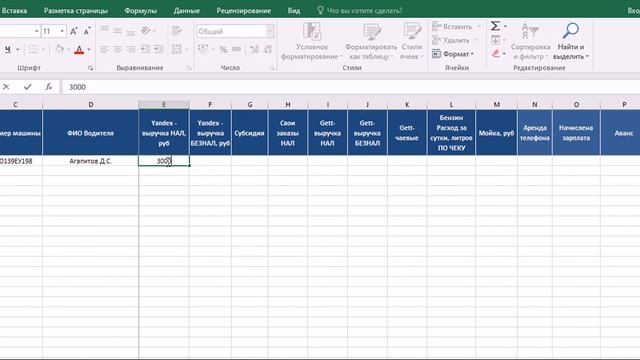The height and width of the screenshot is (360, 640).
Task: Open Сортировка и фильтр menu
Action: [x=530, y=41]
